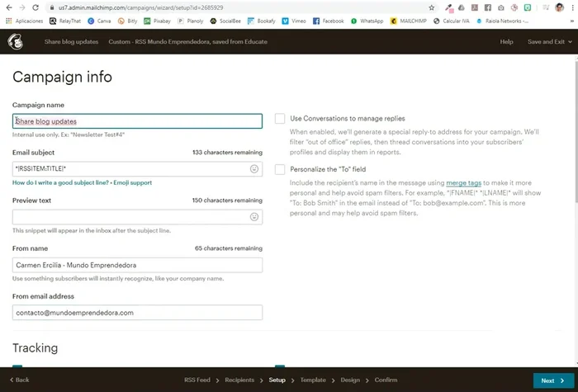The height and width of the screenshot is (392, 578).
Task: Open the Pixabay bookmark
Action: point(158,21)
